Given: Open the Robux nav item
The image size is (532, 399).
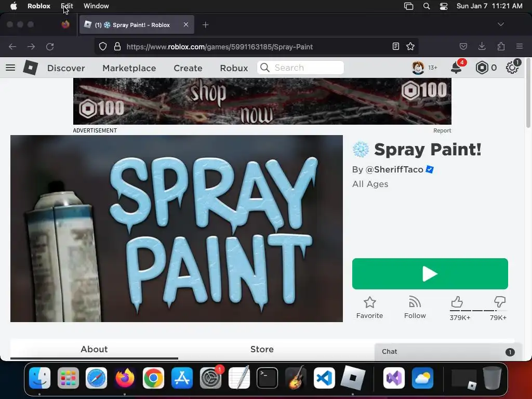Looking at the screenshot, I should pyautogui.click(x=234, y=68).
